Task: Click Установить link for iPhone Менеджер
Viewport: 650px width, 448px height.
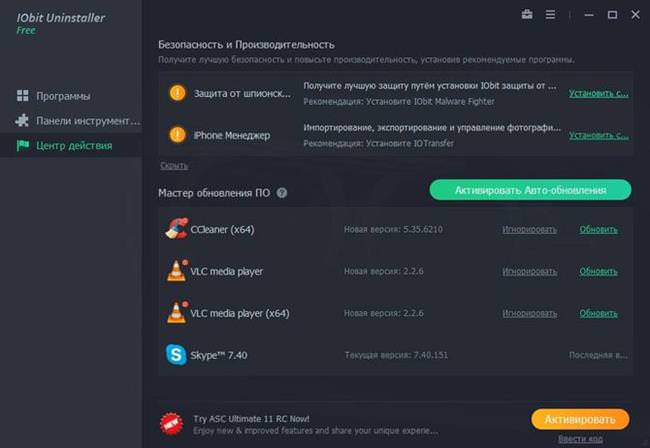Action: (x=598, y=135)
